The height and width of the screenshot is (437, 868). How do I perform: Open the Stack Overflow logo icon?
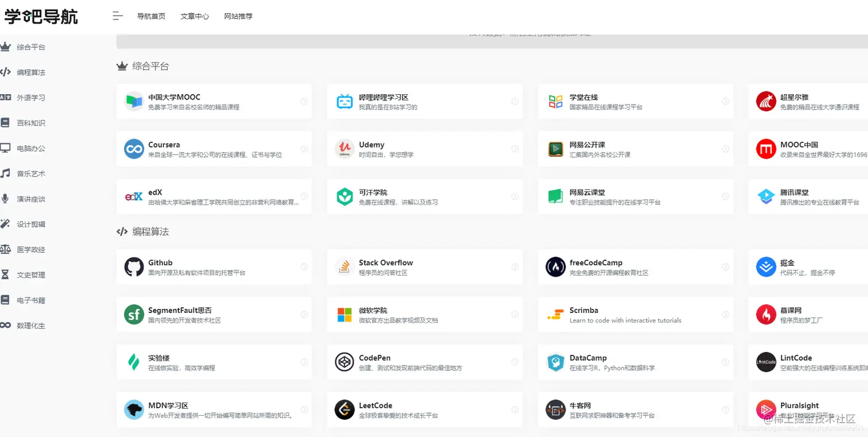[x=344, y=267]
